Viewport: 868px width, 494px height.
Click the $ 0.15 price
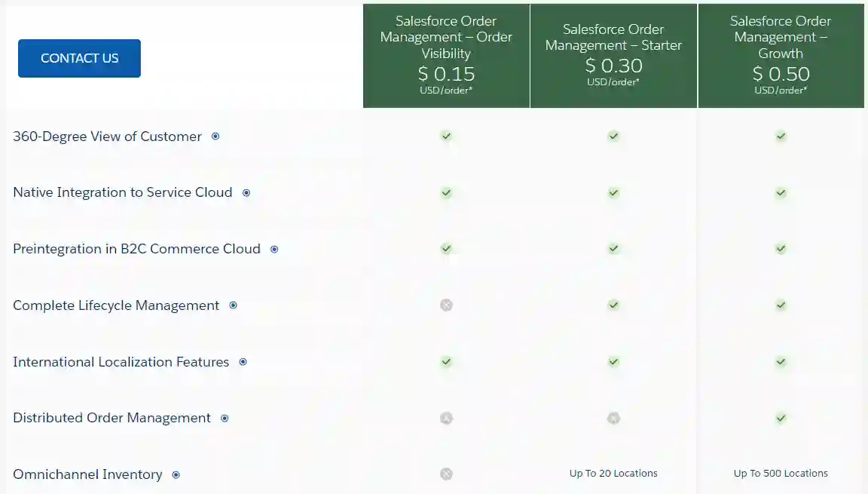446,74
